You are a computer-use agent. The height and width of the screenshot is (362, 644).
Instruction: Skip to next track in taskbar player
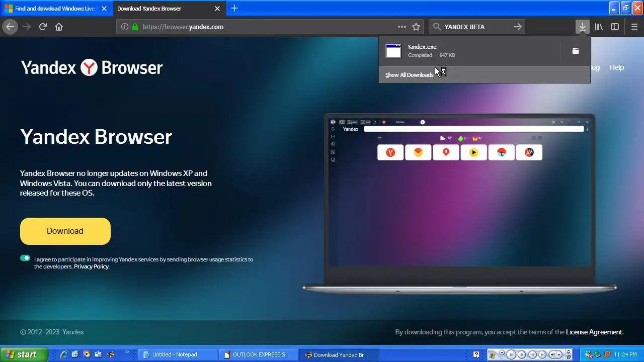542,354
